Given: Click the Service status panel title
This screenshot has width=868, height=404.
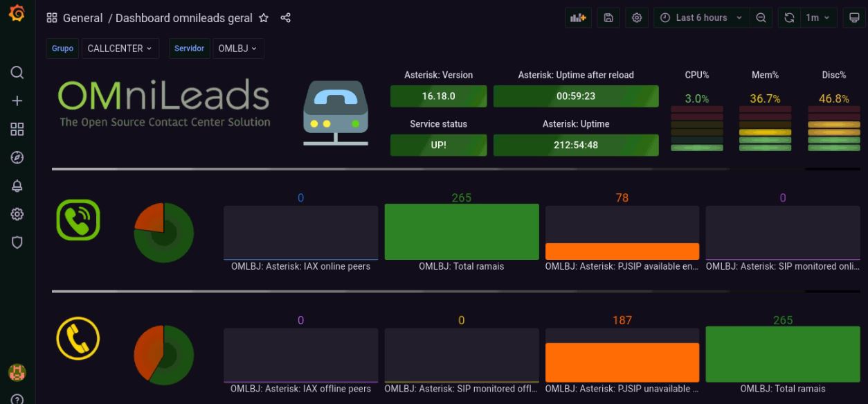Looking at the screenshot, I should tap(439, 124).
